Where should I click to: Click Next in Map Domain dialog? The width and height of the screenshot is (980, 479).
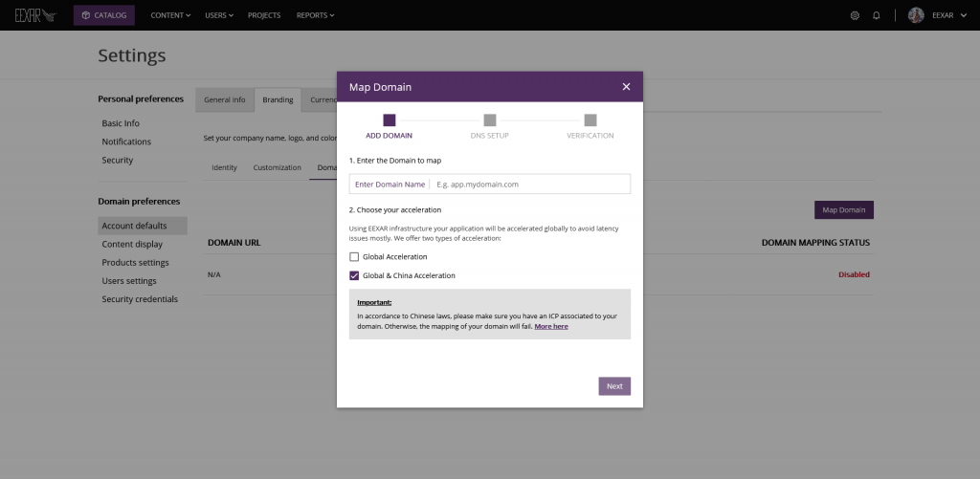[x=614, y=386]
